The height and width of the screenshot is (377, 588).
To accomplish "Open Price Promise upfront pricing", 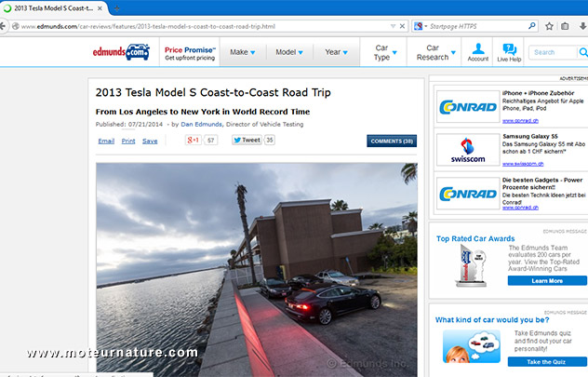I will click(x=190, y=53).
